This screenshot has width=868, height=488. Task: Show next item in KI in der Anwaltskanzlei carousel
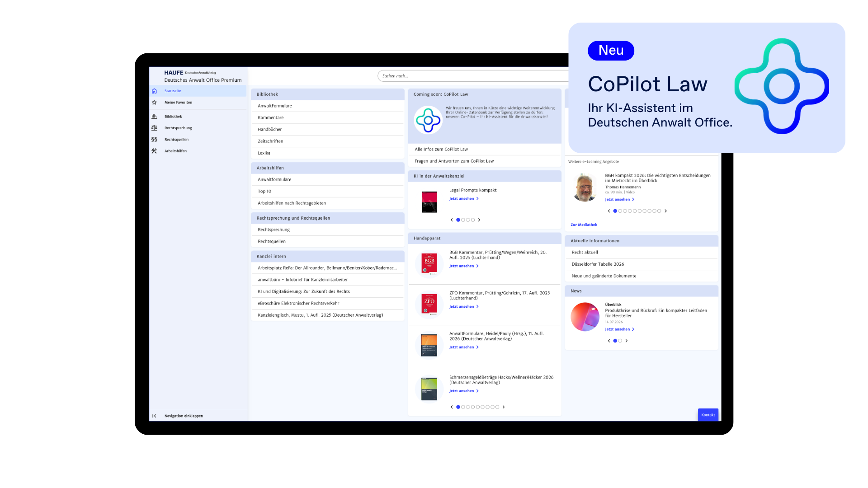pyautogui.click(x=479, y=220)
